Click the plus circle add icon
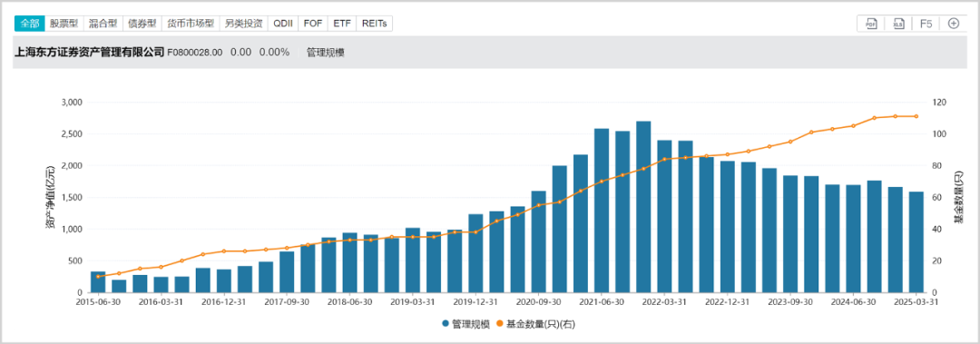 click(x=953, y=24)
